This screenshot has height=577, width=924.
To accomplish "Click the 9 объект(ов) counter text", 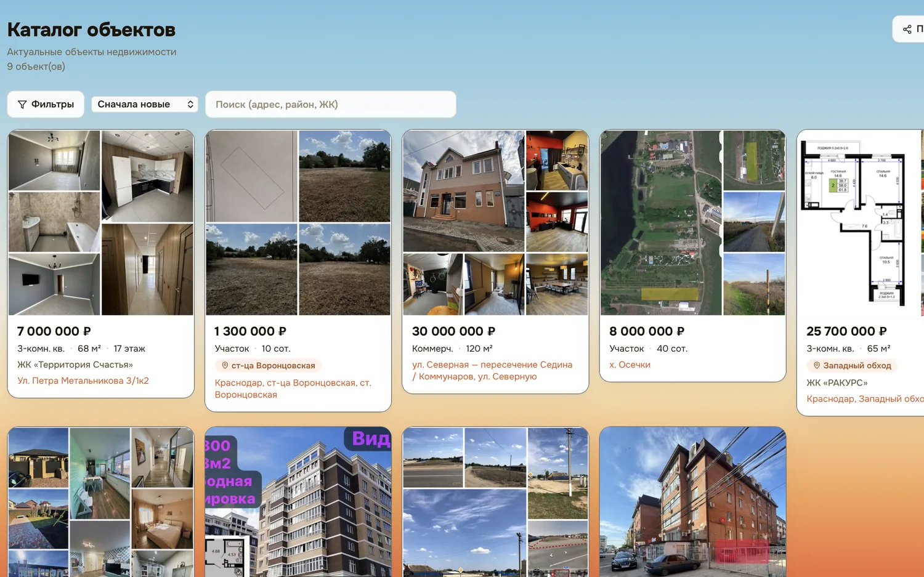I will click(x=36, y=67).
